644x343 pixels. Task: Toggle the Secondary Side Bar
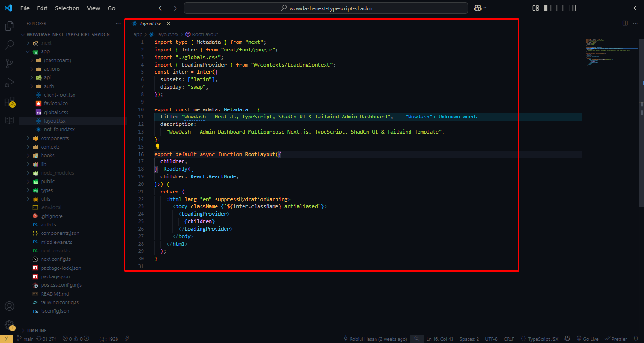(x=571, y=8)
